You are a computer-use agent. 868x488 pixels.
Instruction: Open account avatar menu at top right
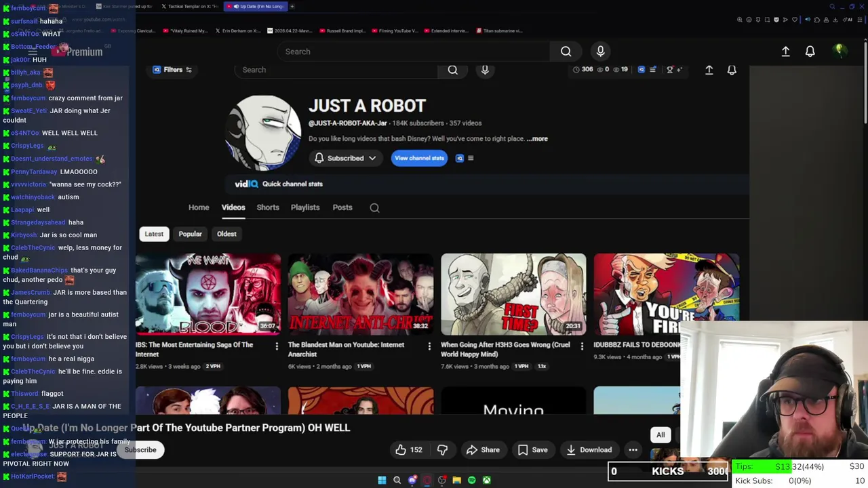[840, 51]
